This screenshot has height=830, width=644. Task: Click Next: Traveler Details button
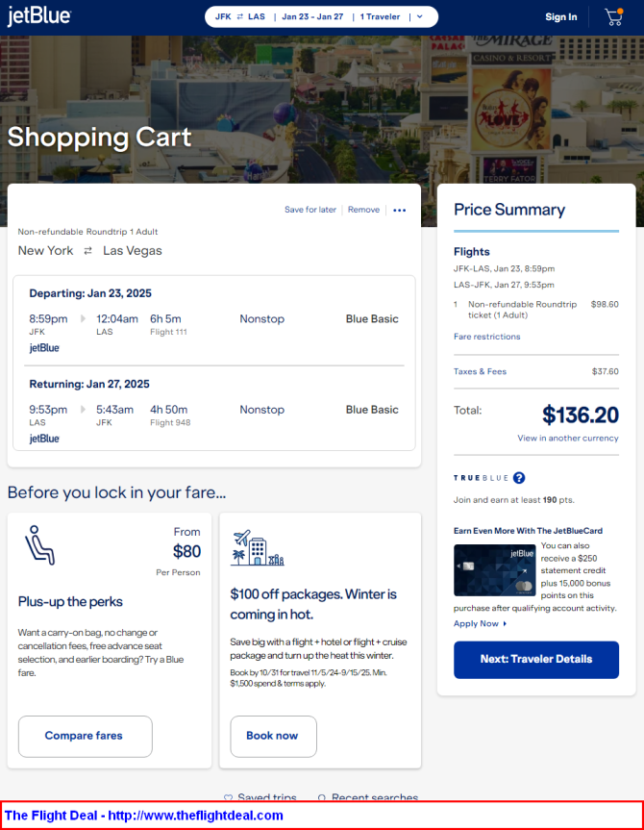point(536,660)
